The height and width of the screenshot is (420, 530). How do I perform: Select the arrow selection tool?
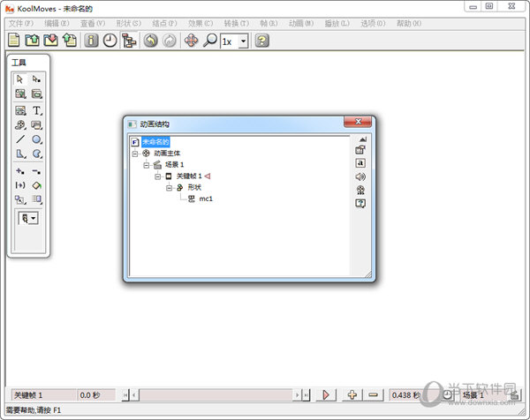coord(20,79)
